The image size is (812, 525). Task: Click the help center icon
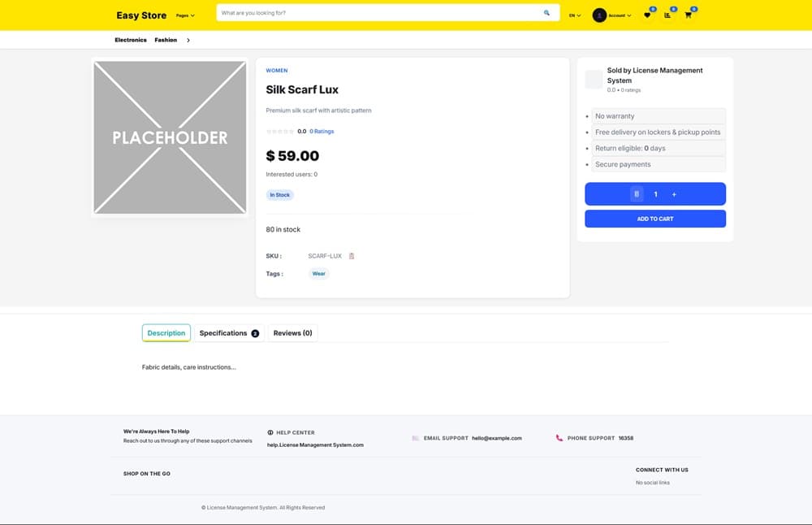click(x=270, y=432)
